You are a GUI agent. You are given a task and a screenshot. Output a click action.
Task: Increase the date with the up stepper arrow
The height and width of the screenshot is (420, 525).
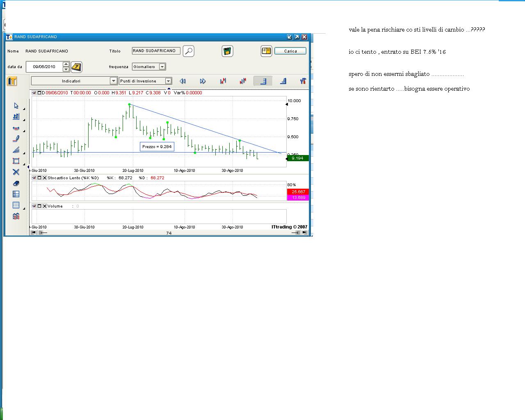coord(66,64)
